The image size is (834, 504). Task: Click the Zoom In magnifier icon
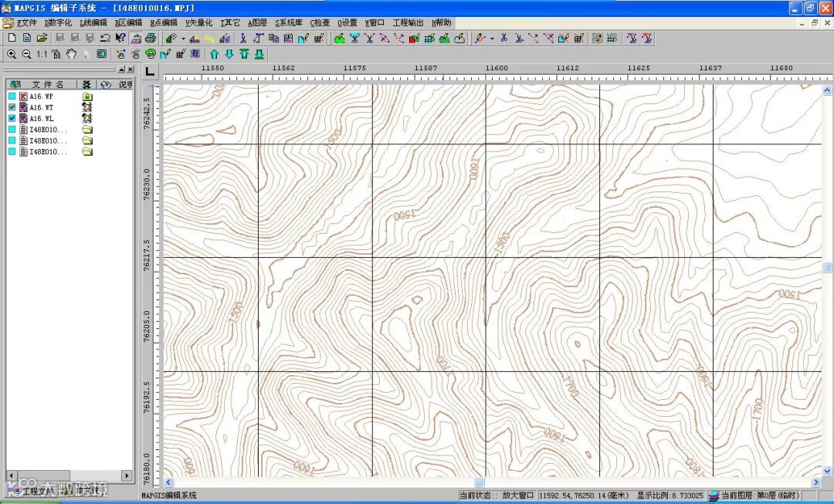(11, 54)
